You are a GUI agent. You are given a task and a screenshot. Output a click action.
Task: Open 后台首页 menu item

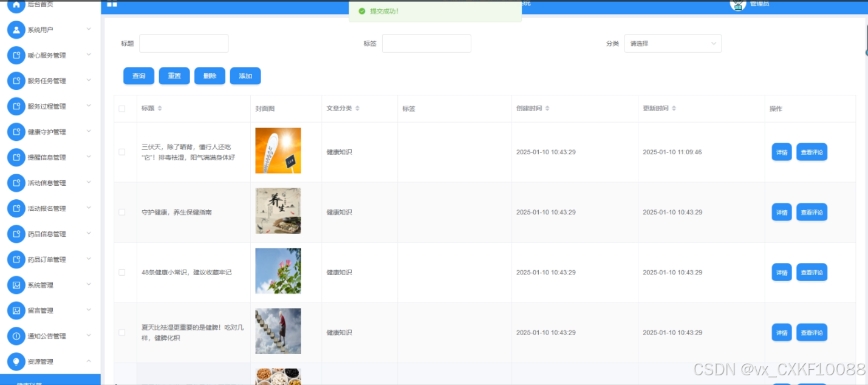coord(50,5)
